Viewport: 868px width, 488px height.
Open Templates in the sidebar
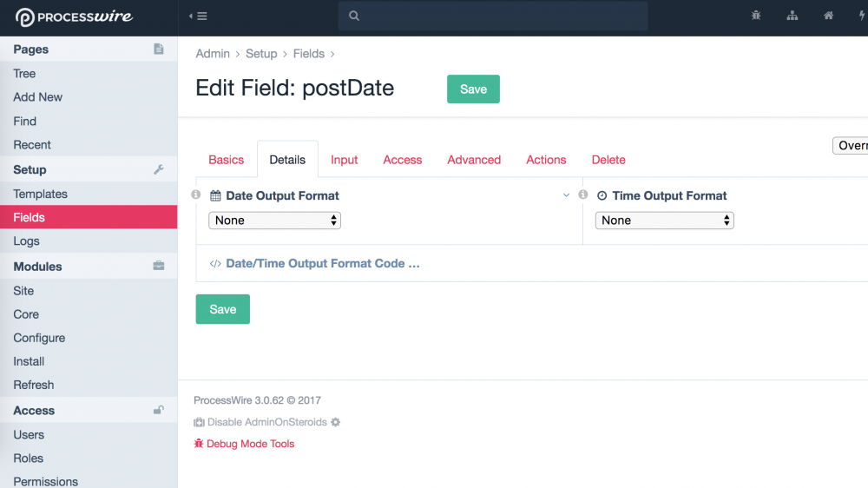point(40,194)
